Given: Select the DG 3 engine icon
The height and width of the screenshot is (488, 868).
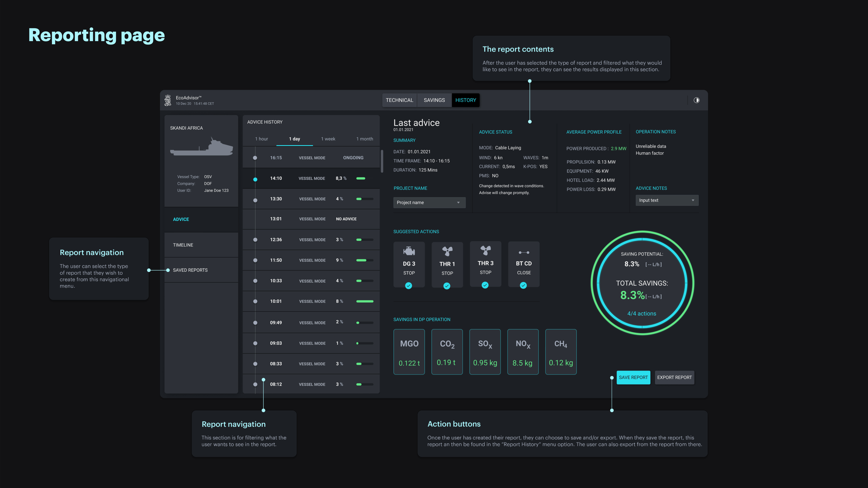Looking at the screenshot, I should [409, 251].
